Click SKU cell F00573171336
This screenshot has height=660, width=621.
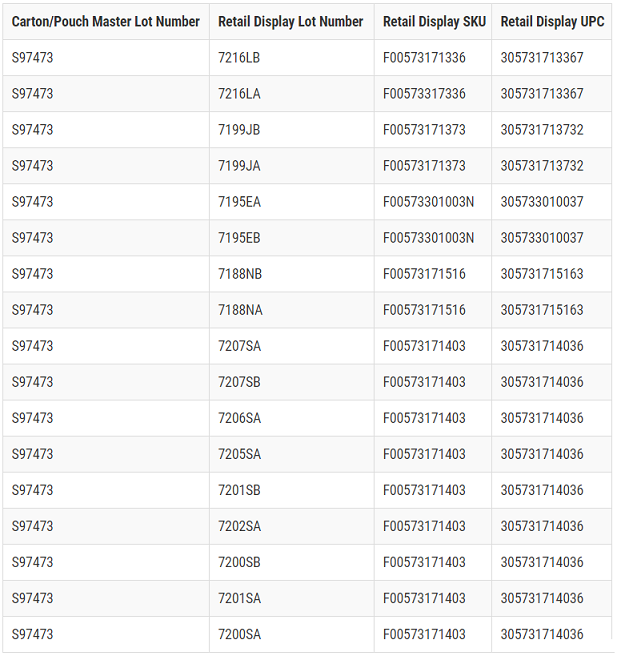click(424, 58)
